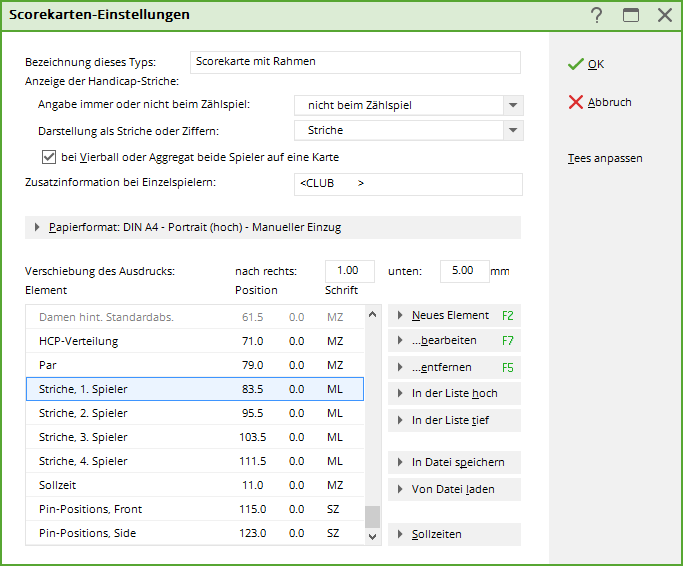Viewport: 683px width, 566px height.
Task: Toggle Vierball oder Aggregat checkbox
Action: click(x=48, y=157)
